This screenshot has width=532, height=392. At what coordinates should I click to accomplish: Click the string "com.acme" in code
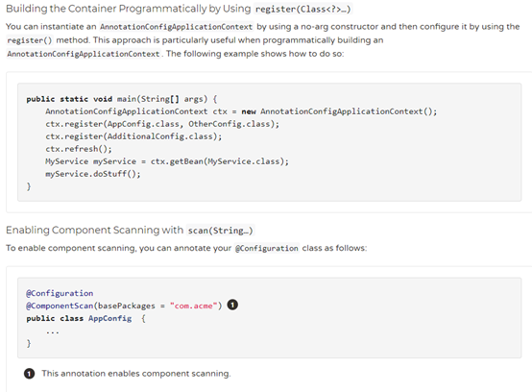193,306
